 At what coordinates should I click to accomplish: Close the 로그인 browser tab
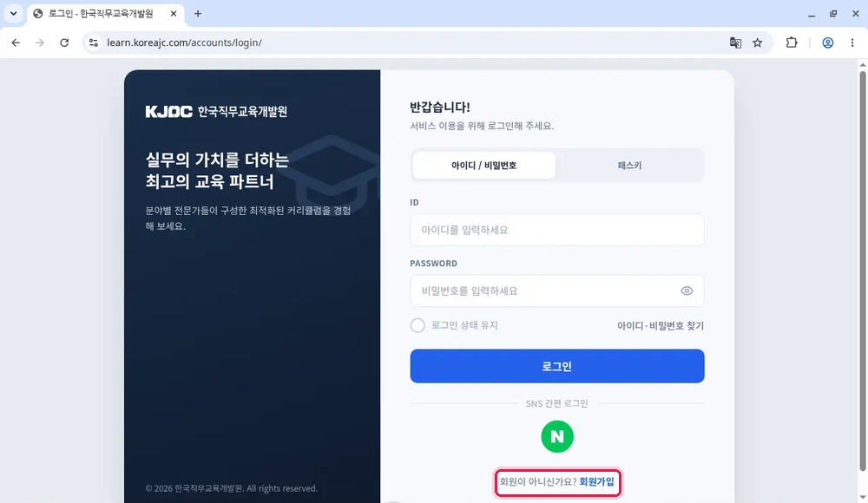pos(174,13)
